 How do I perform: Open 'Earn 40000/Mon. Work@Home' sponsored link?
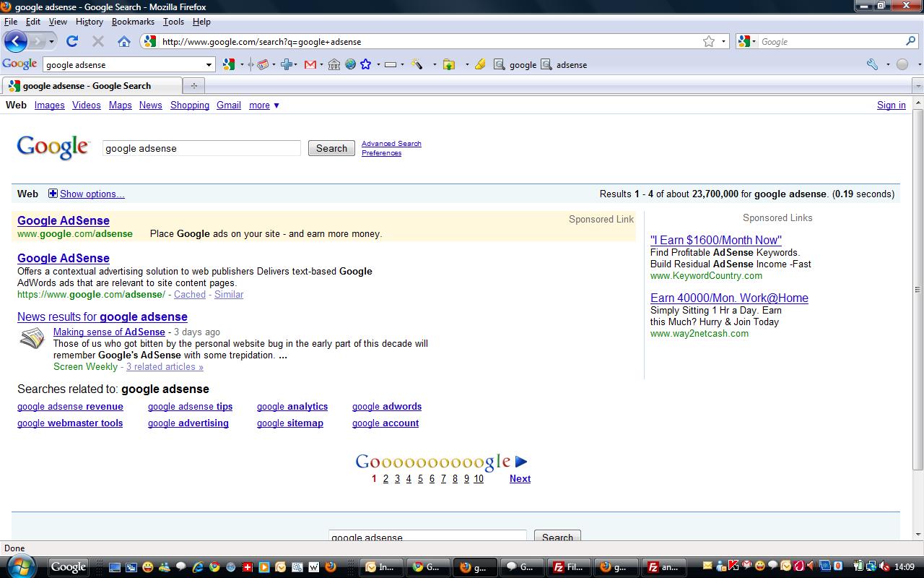(729, 298)
